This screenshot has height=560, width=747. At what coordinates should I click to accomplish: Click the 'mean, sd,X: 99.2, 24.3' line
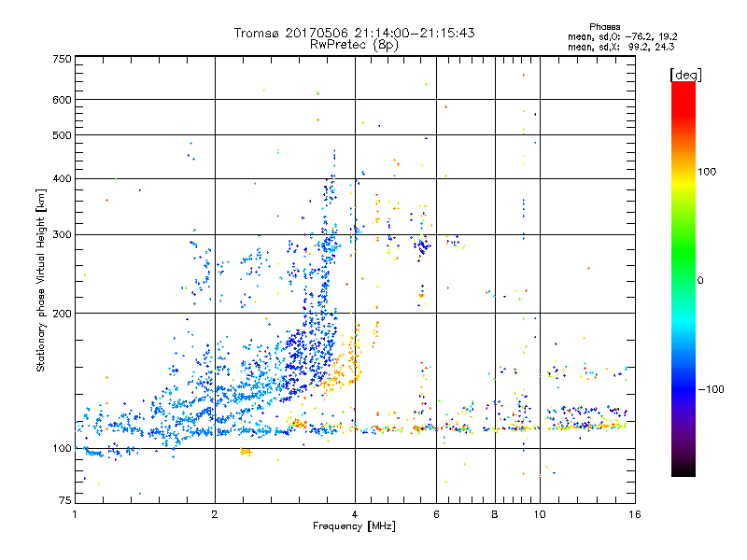[621, 47]
